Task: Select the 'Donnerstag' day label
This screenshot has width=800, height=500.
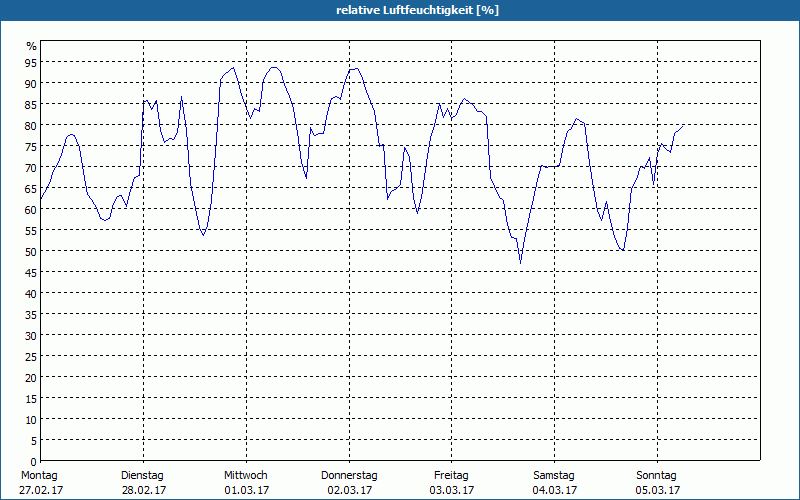Action: click(x=349, y=476)
